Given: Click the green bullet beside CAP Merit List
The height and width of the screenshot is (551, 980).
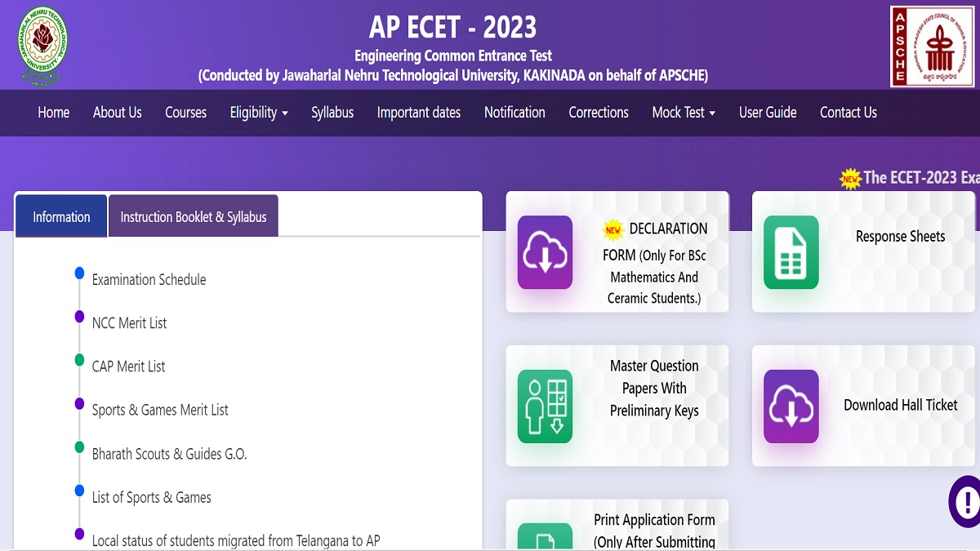Looking at the screenshot, I should 79,360.
